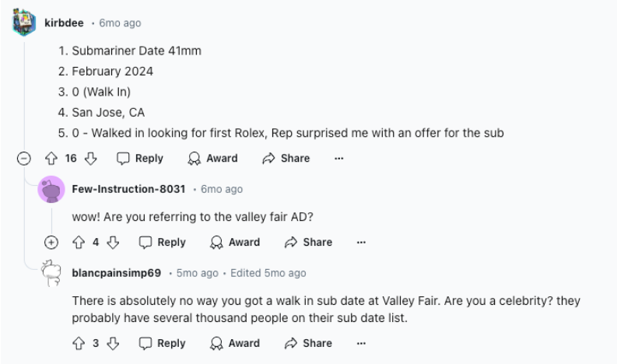
Task: Downvote Few-Instruction-8031's valley fair comment
Action: click(x=114, y=243)
